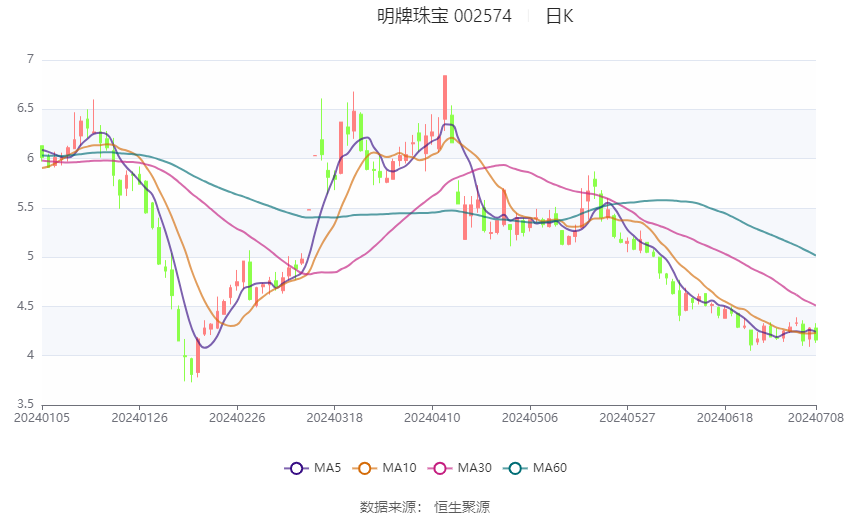Click the 7 price axis label
850x517 pixels.
tap(30, 59)
